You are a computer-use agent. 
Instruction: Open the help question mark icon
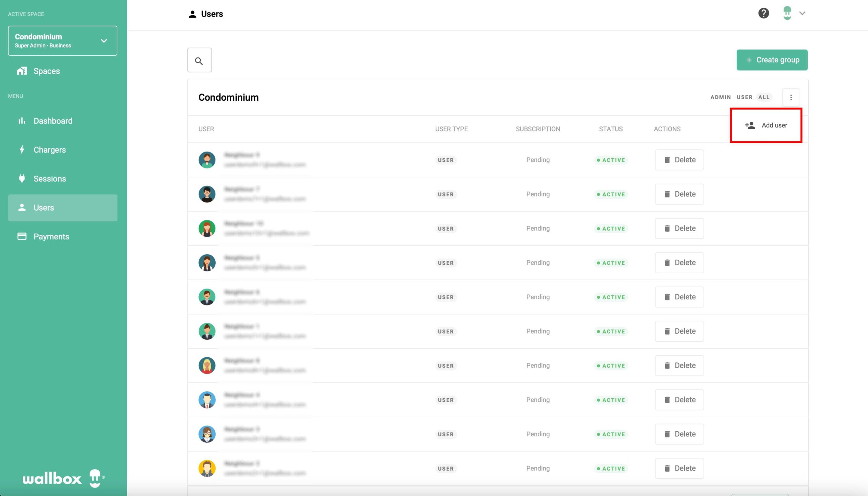764,13
